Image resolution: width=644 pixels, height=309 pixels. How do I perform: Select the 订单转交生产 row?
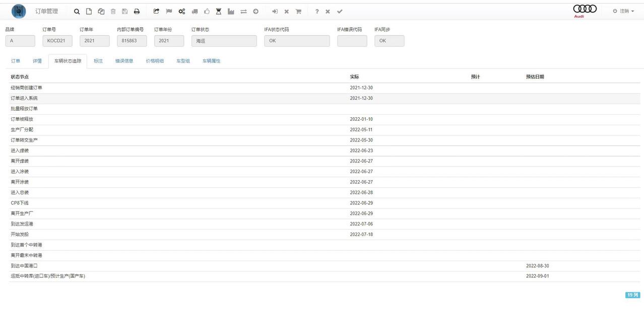tap(325, 140)
